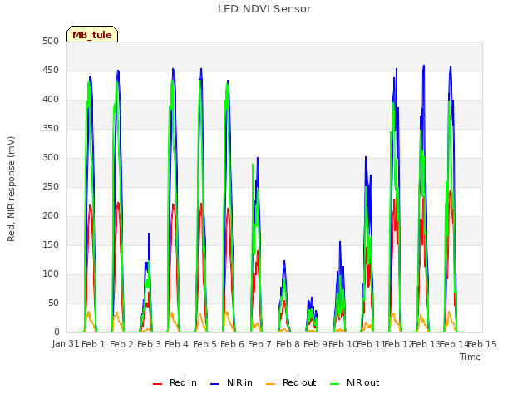
Task: Click the Feb 1 x-axis tick label
Action: [x=94, y=344]
